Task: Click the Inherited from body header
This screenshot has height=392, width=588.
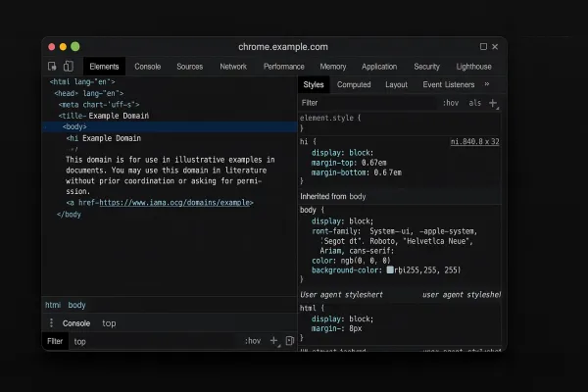Action: coord(333,197)
